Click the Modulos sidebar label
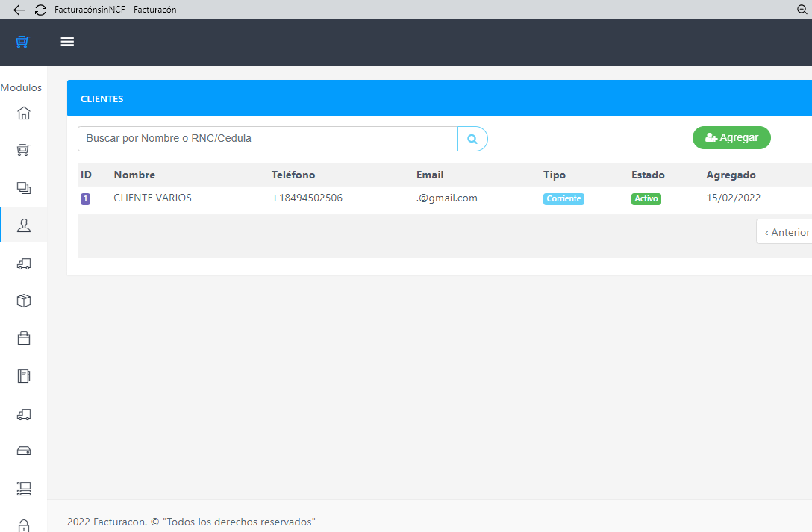Image resolution: width=812 pixels, height=532 pixels. 21,87
